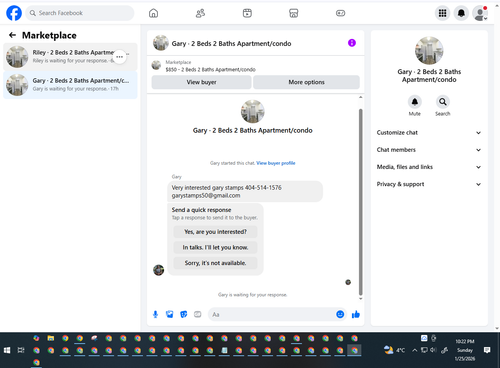Screen dimensions: 500x368
Task: Expand Privacy & support section
Action: coord(429,184)
